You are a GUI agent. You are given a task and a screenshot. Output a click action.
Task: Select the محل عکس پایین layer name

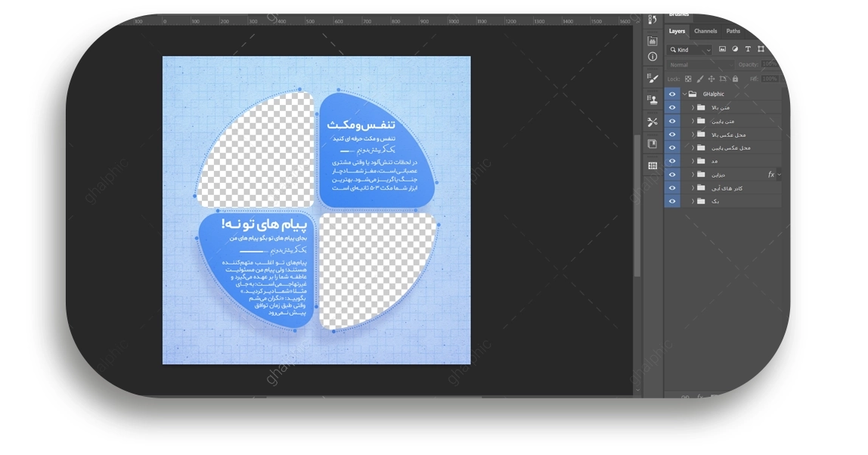coord(730,148)
